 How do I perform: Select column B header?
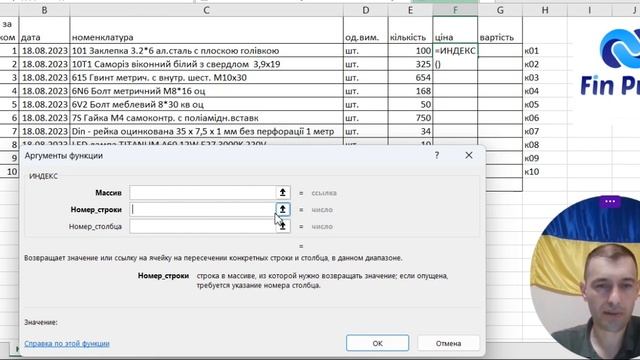tap(44, 11)
